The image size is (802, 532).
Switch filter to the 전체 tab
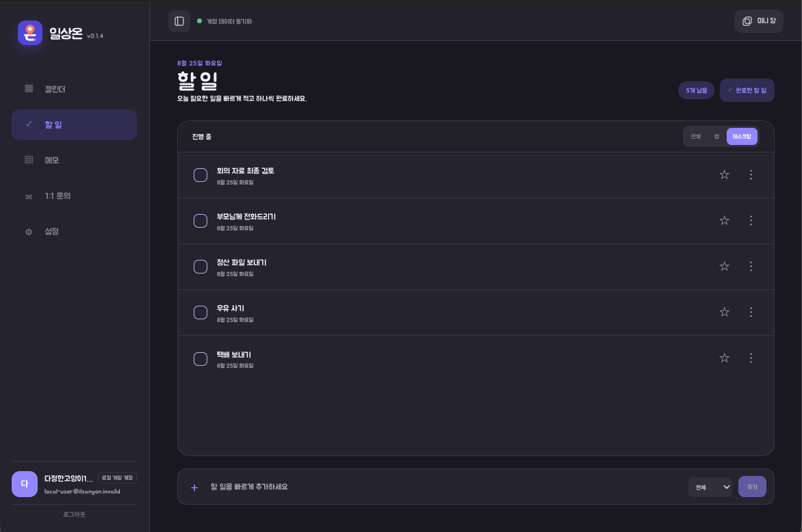pyautogui.click(x=696, y=137)
